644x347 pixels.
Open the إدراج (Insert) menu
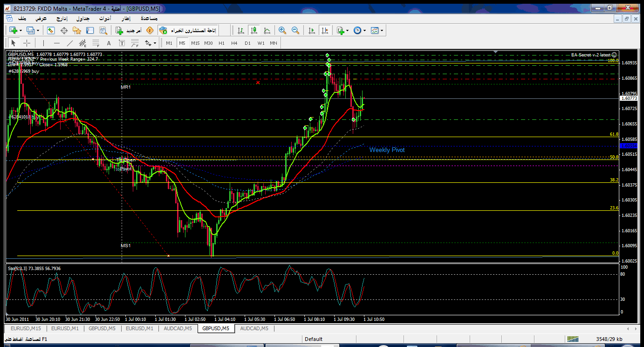62,18
